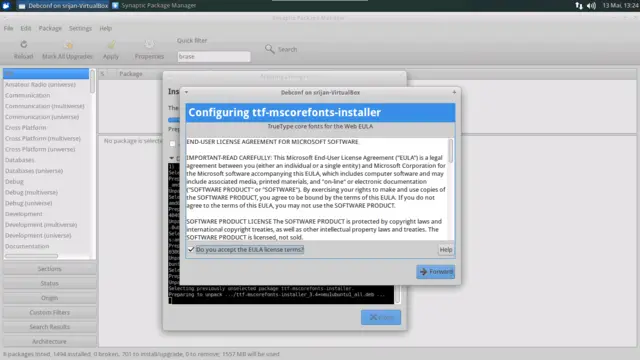
Task: Click the Forward button in Debconf
Action: (x=436, y=272)
